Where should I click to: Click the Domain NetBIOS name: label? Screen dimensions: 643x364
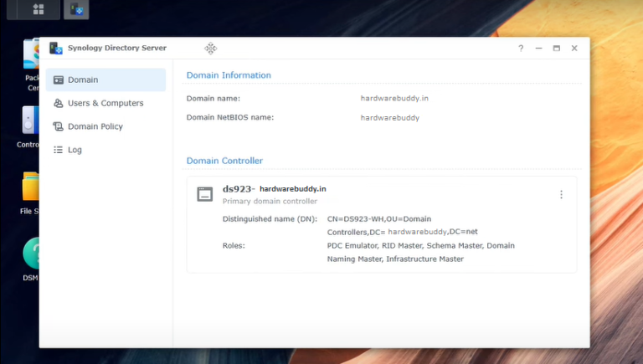[x=230, y=117]
